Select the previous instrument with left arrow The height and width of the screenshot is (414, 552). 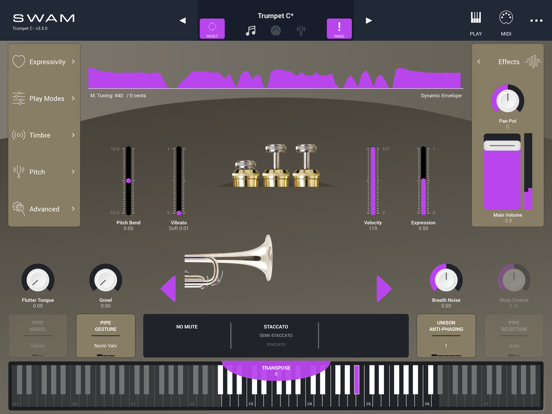(x=168, y=289)
